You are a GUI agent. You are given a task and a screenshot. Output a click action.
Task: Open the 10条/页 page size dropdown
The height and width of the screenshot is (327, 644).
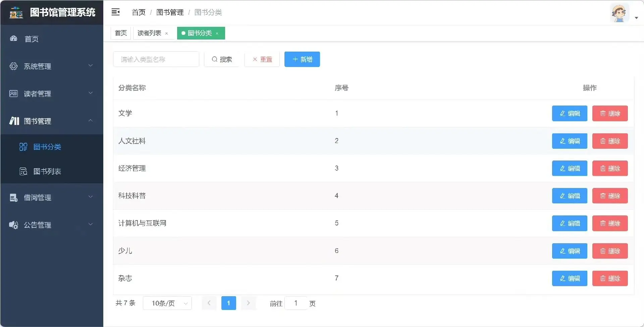167,303
